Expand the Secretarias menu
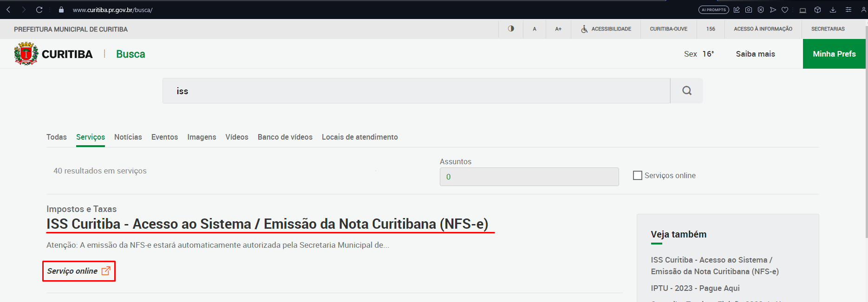The width and height of the screenshot is (868, 302). [828, 29]
